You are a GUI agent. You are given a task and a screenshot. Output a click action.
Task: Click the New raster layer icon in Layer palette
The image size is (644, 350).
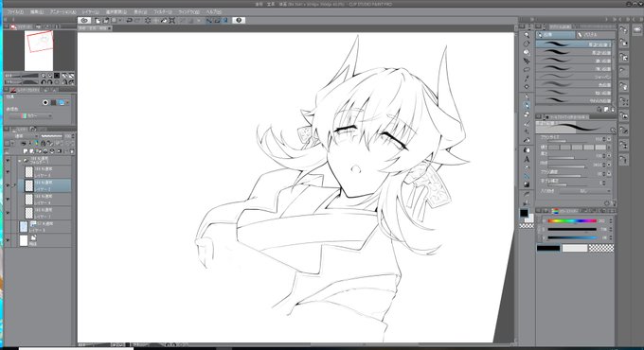point(25,151)
